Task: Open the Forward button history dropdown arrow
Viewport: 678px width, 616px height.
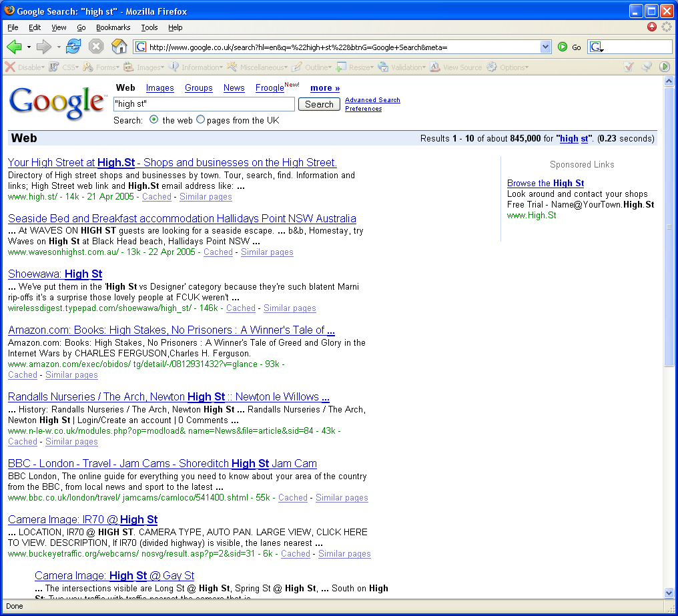Action: coord(59,47)
